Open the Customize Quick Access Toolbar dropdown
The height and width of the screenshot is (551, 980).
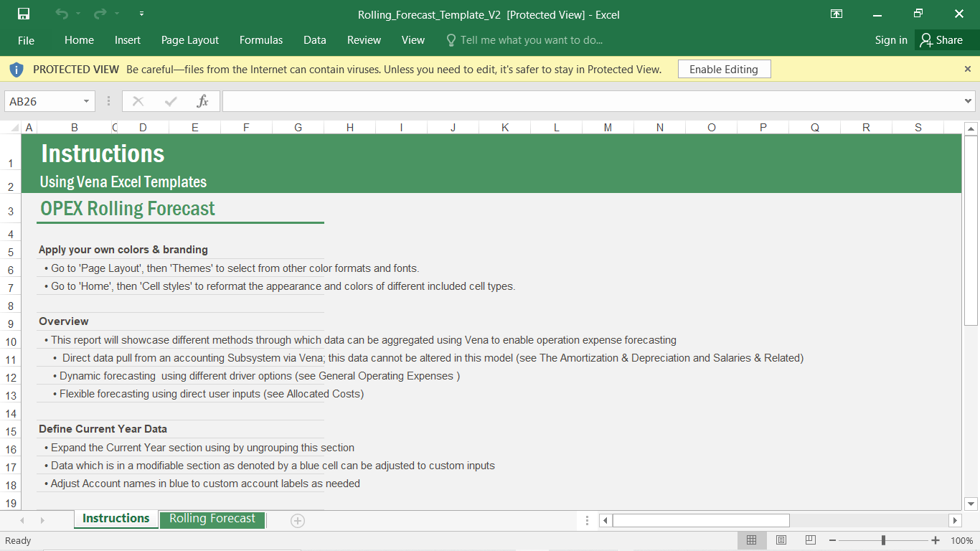click(141, 14)
